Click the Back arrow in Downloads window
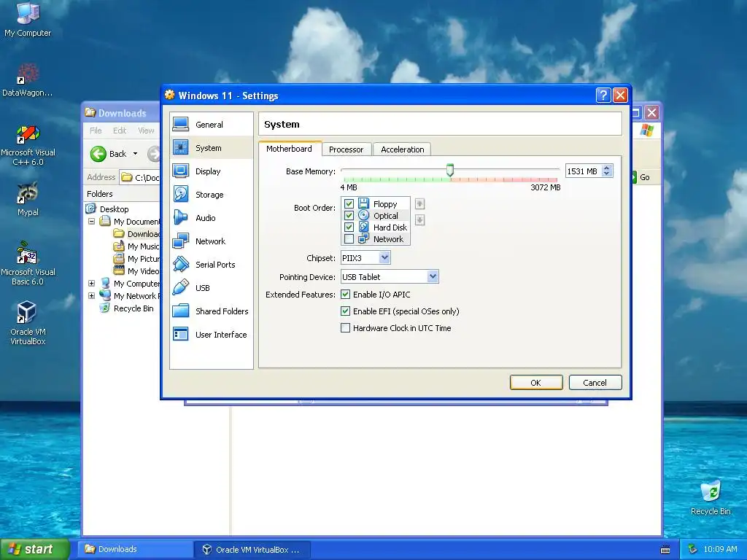This screenshot has width=747, height=560. (x=98, y=154)
